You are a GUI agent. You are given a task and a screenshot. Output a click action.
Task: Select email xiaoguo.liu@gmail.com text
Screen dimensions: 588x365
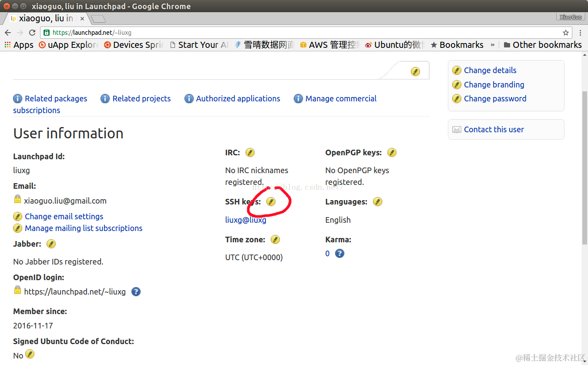coord(65,201)
